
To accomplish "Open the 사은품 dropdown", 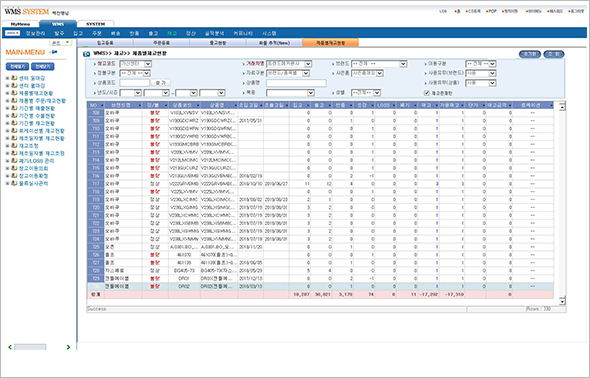I will click(x=368, y=73).
